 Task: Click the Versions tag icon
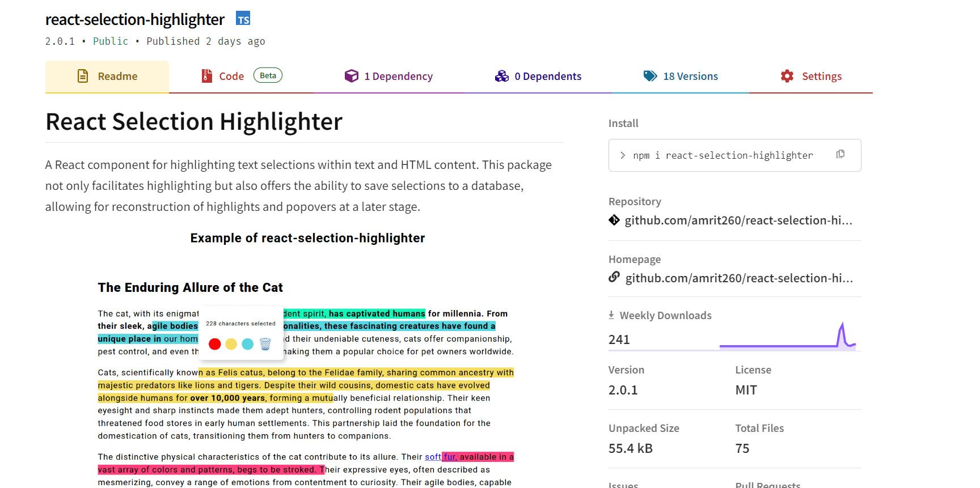point(650,76)
